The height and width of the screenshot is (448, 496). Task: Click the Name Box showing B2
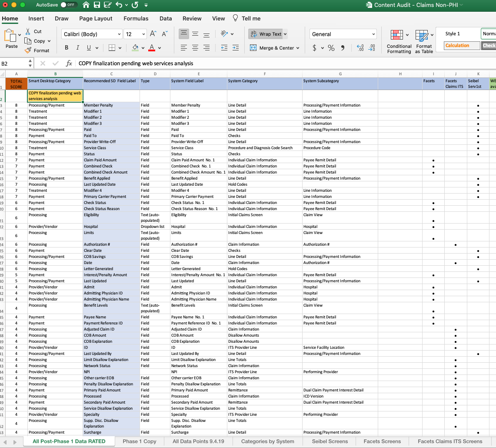13,64
